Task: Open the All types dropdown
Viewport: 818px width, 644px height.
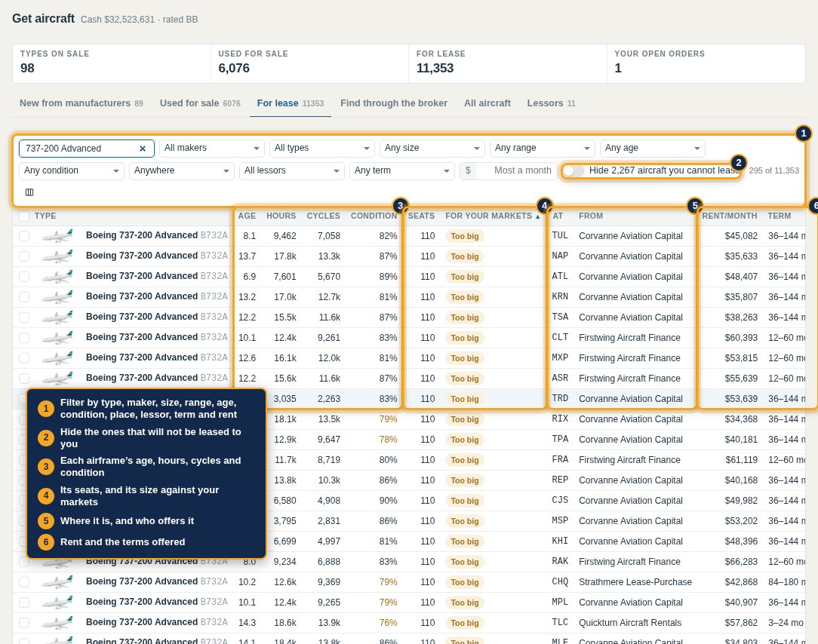Action: coord(322,148)
